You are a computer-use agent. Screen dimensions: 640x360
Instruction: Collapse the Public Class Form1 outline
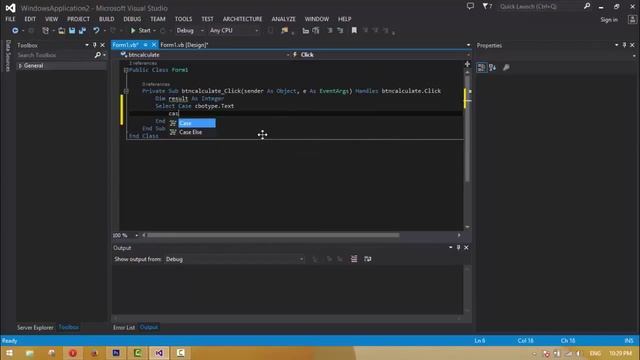tap(126, 70)
